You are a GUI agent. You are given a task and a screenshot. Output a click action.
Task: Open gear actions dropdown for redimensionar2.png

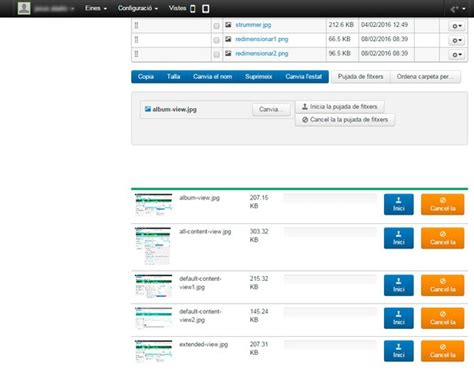[457, 54]
